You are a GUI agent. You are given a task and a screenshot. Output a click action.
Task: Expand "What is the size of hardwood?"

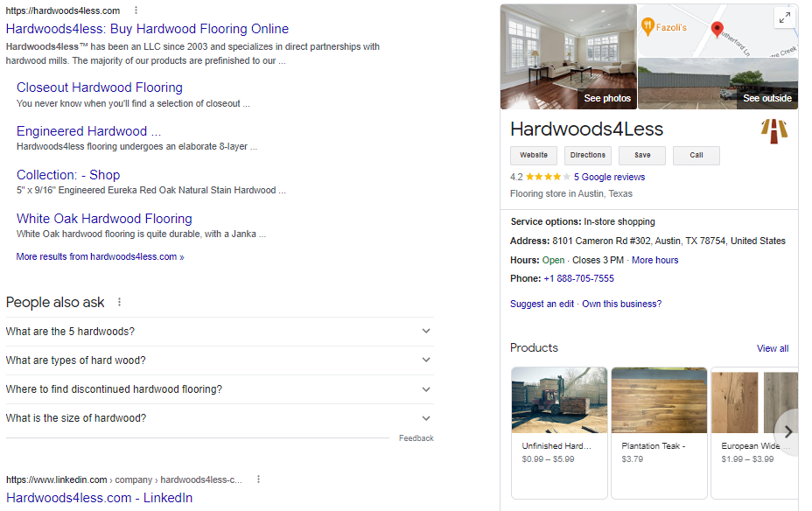pyautogui.click(x=220, y=418)
